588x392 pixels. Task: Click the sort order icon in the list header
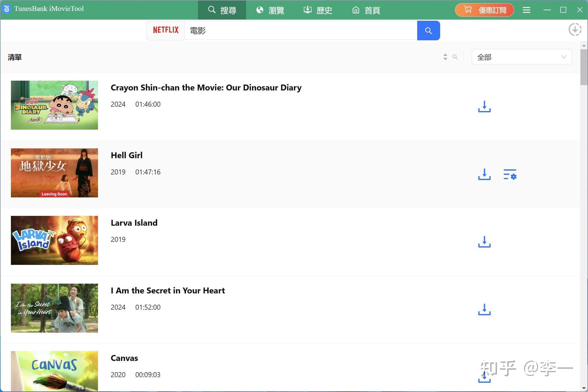pyautogui.click(x=445, y=57)
